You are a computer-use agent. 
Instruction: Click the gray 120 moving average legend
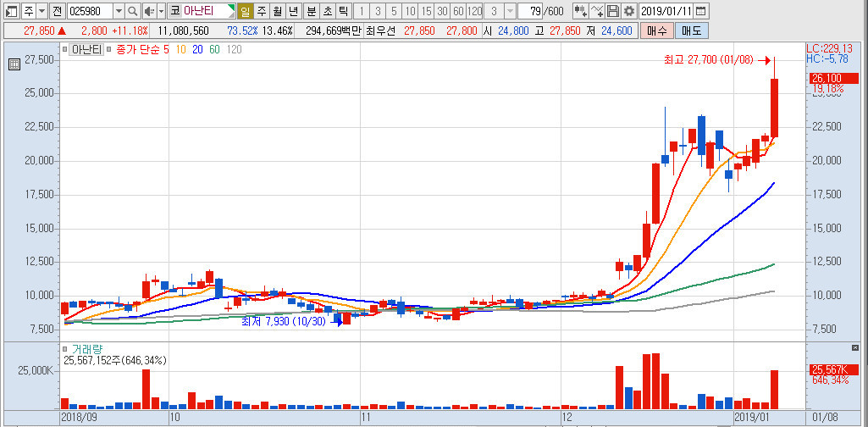click(235, 50)
